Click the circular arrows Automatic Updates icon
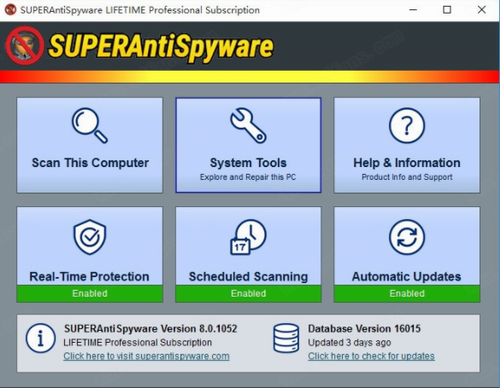Image resolution: width=500 pixels, height=388 pixels. (x=407, y=237)
